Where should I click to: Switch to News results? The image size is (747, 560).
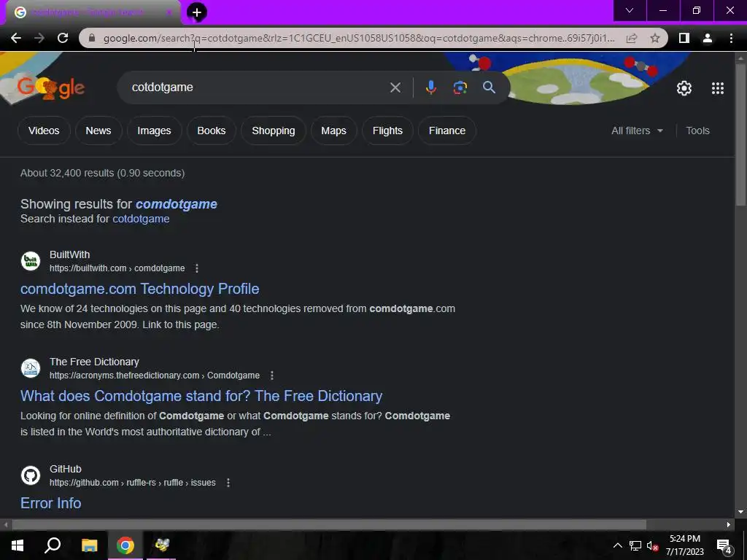point(98,131)
